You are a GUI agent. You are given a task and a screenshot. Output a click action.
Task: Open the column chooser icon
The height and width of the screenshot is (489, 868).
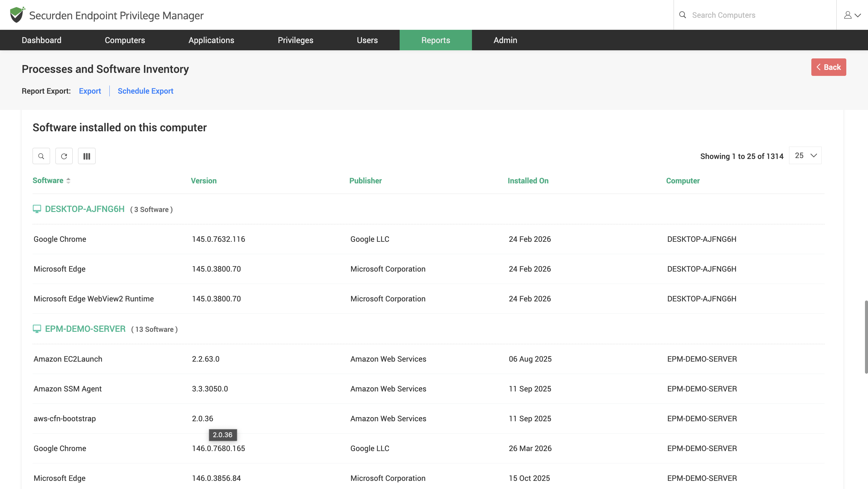click(86, 156)
